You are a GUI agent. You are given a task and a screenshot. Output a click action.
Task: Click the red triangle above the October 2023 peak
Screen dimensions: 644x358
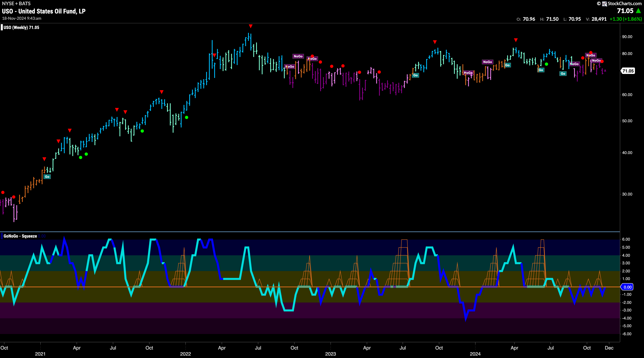tap(435, 42)
